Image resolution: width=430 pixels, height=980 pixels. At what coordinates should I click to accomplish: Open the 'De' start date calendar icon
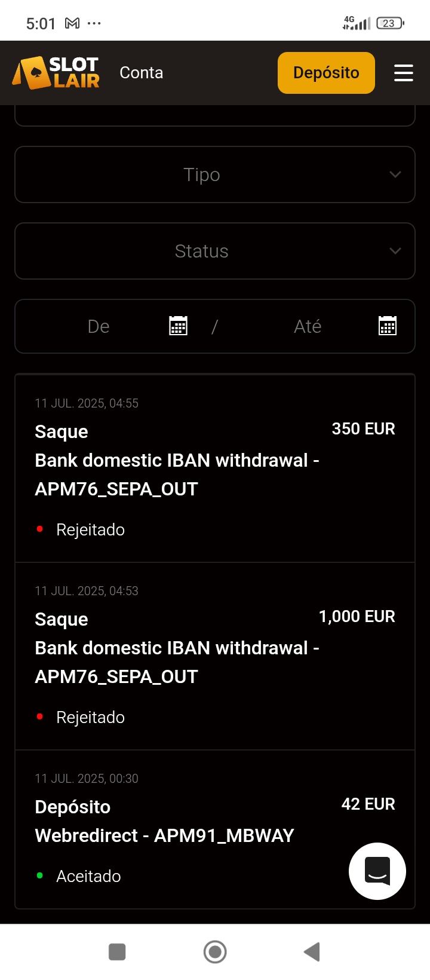click(x=178, y=326)
